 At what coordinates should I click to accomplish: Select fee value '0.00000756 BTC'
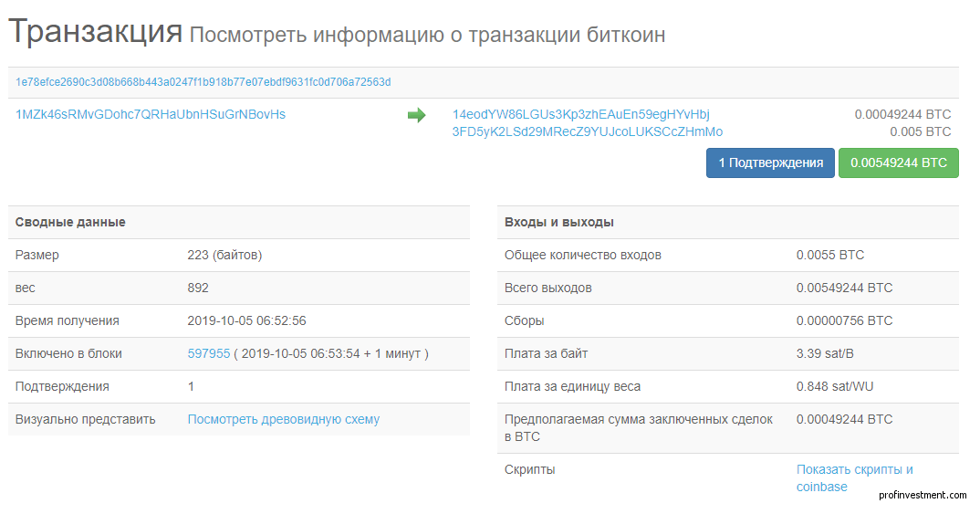pyautogui.click(x=844, y=320)
